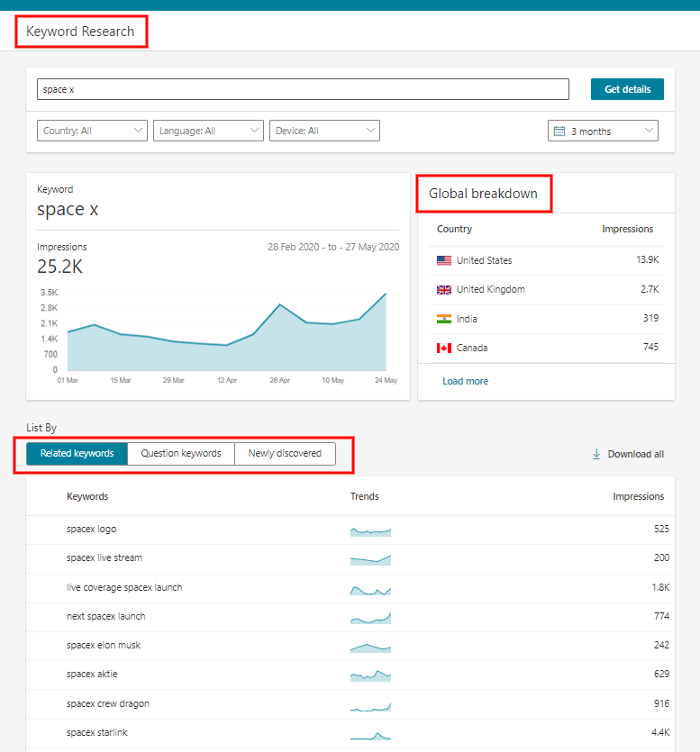Screen dimensions: 700x752
Task: Switch to the Newly discovered tab
Action: [285, 453]
